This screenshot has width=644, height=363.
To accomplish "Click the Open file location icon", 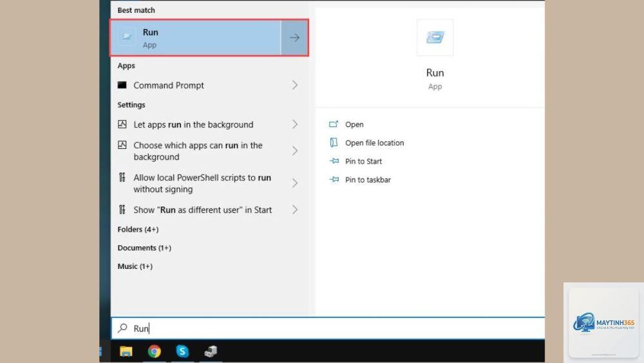I will point(334,142).
